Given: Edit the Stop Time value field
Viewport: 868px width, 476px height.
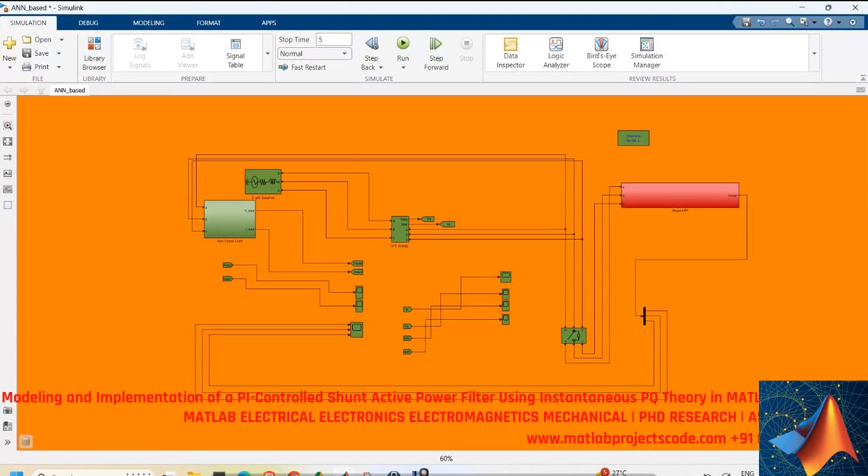Looking at the screenshot, I should point(333,38).
